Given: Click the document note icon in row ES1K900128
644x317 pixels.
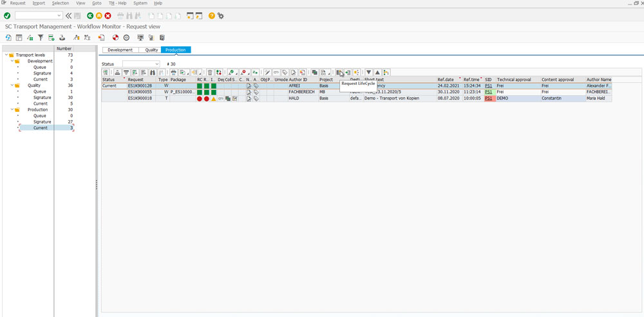Looking at the screenshot, I should [x=249, y=86].
